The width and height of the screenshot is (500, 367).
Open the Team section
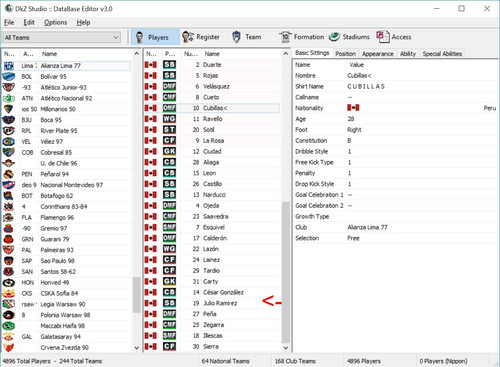pos(247,37)
